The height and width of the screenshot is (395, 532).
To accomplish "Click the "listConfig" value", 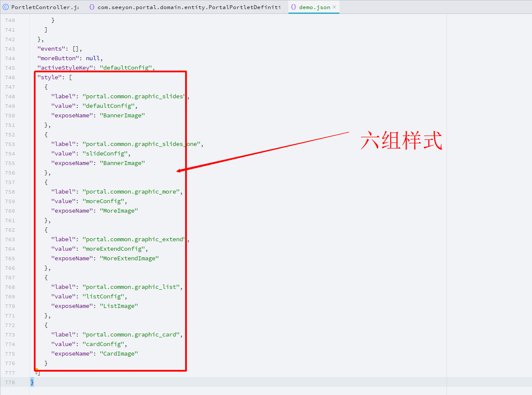I will [104, 297].
